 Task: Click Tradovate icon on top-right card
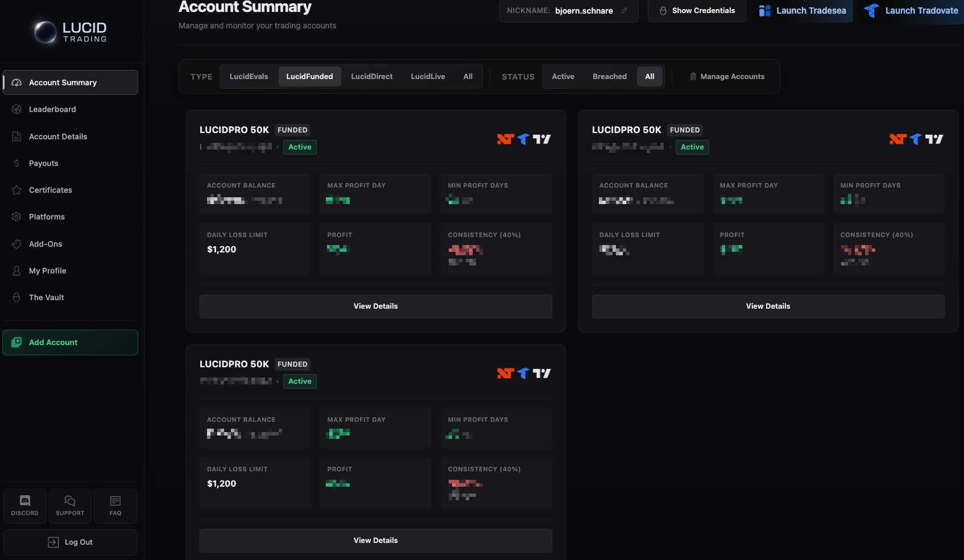coord(916,139)
